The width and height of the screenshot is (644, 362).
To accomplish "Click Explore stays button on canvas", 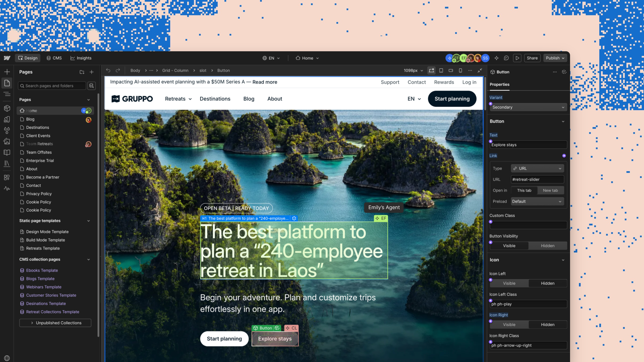I will pos(275,339).
